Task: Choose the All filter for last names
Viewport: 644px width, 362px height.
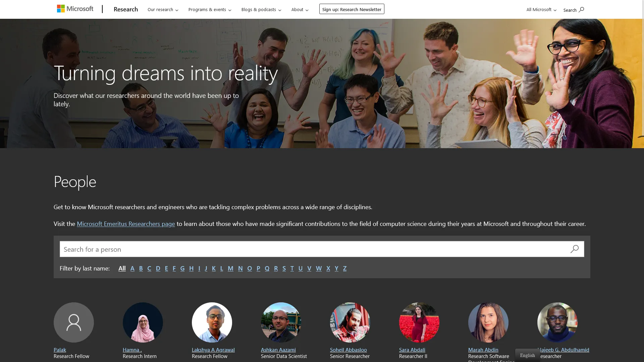Action: coord(122,268)
